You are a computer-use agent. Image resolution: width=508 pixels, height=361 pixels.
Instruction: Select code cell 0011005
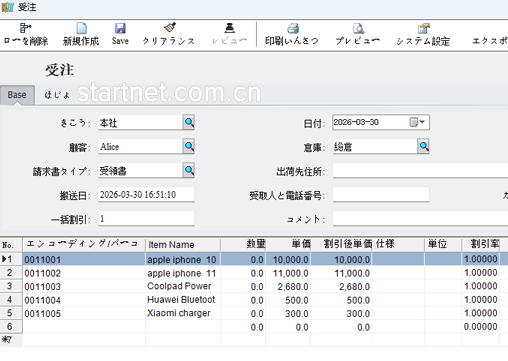[x=84, y=313]
